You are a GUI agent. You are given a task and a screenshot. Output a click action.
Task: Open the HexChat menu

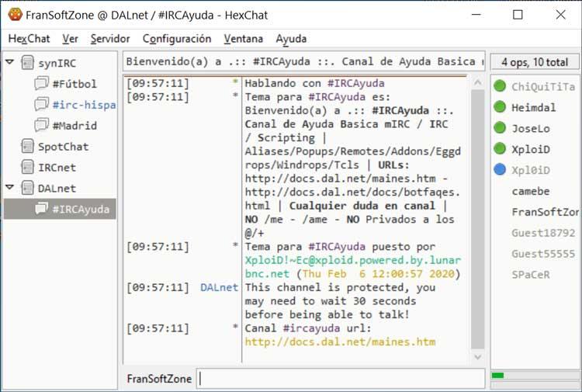(x=29, y=39)
